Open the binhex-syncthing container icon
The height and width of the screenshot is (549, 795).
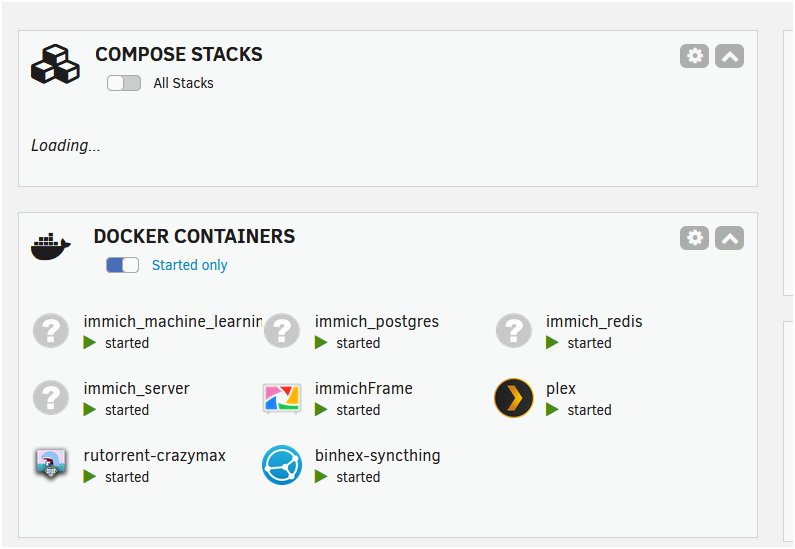(x=282, y=465)
